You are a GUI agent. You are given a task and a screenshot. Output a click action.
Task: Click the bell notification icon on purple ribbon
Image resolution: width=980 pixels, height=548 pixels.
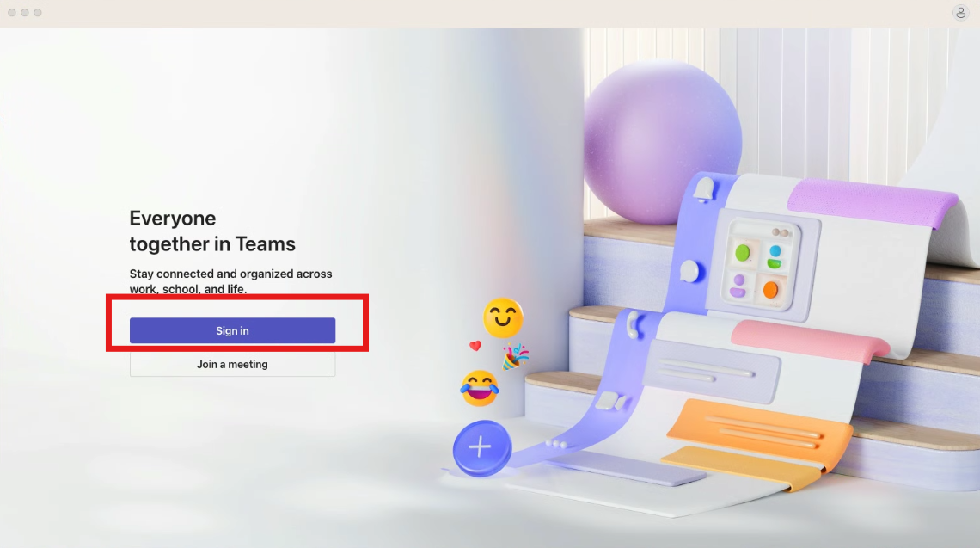coord(704,189)
